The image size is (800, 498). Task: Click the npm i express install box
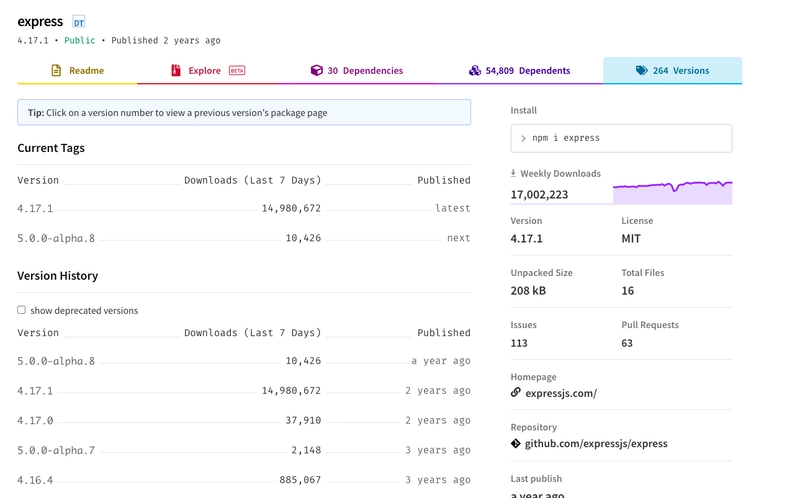(x=621, y=138)
